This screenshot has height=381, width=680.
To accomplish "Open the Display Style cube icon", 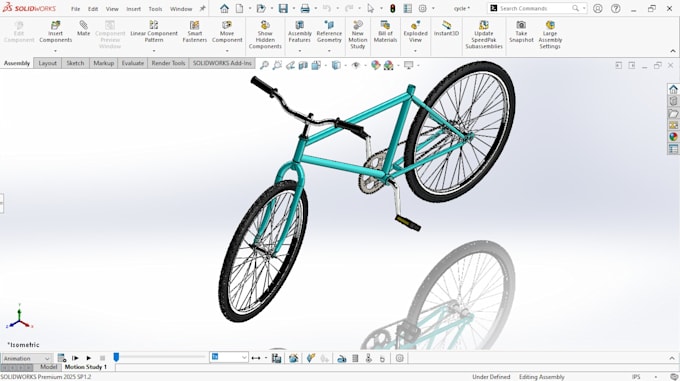I will point(336,65).
